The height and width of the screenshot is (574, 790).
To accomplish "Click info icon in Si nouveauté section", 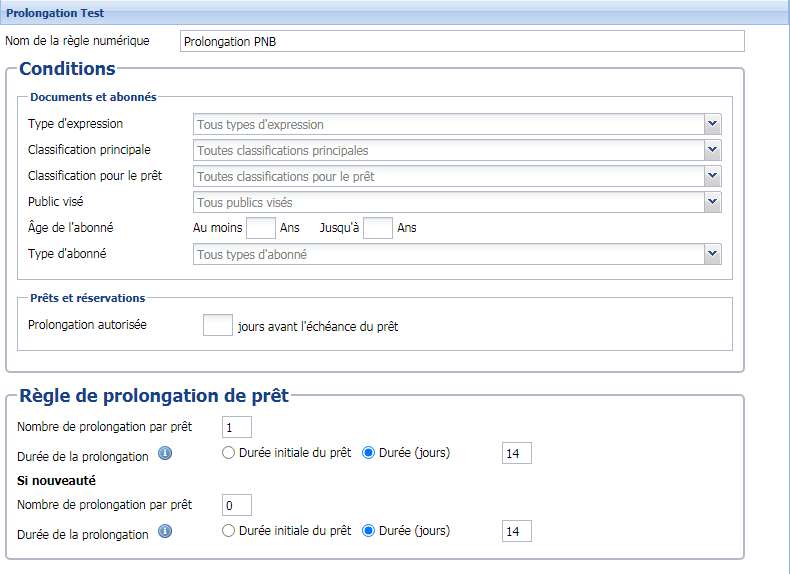I will point(166,531).
